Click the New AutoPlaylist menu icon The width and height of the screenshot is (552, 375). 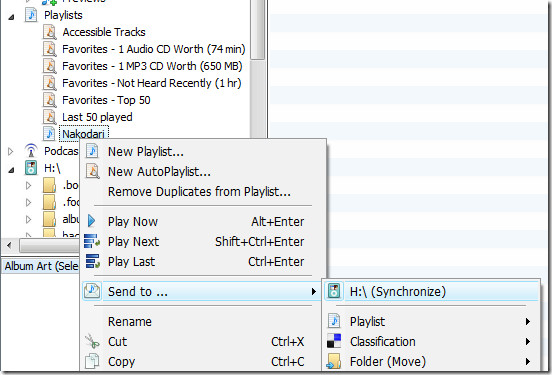coord(92,171)
